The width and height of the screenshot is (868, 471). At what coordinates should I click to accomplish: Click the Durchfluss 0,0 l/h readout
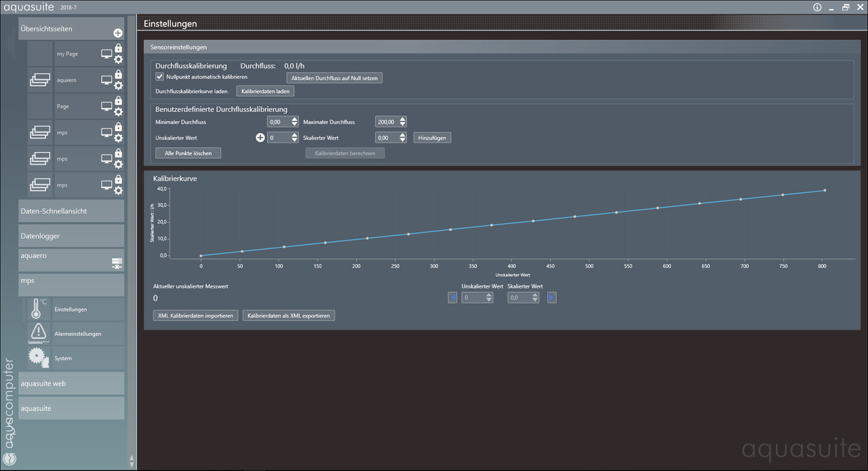(x=294, y=66)
